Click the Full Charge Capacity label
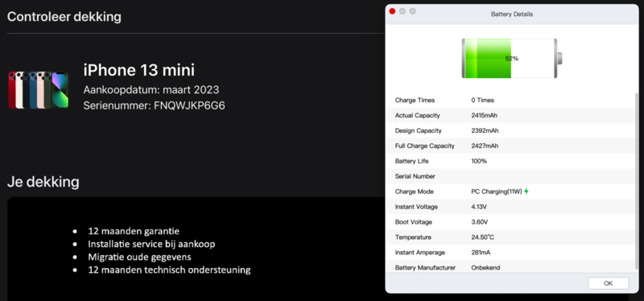This screenshot has height=301, width=644. [x=425, y=146]
